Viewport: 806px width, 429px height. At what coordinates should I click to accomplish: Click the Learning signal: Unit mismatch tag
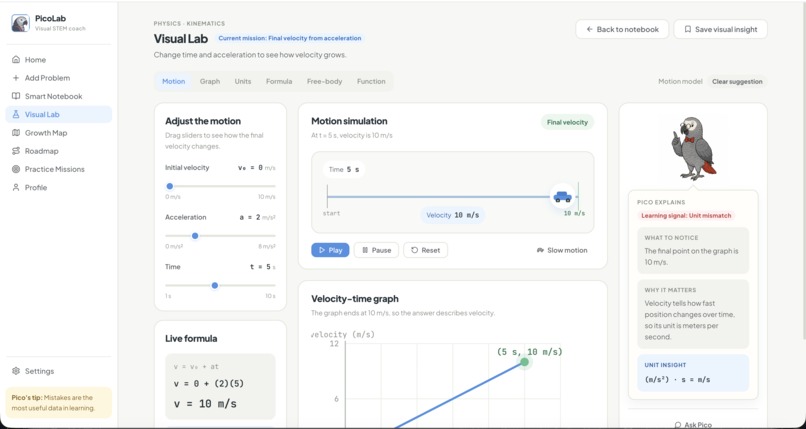tap(686, 216)
